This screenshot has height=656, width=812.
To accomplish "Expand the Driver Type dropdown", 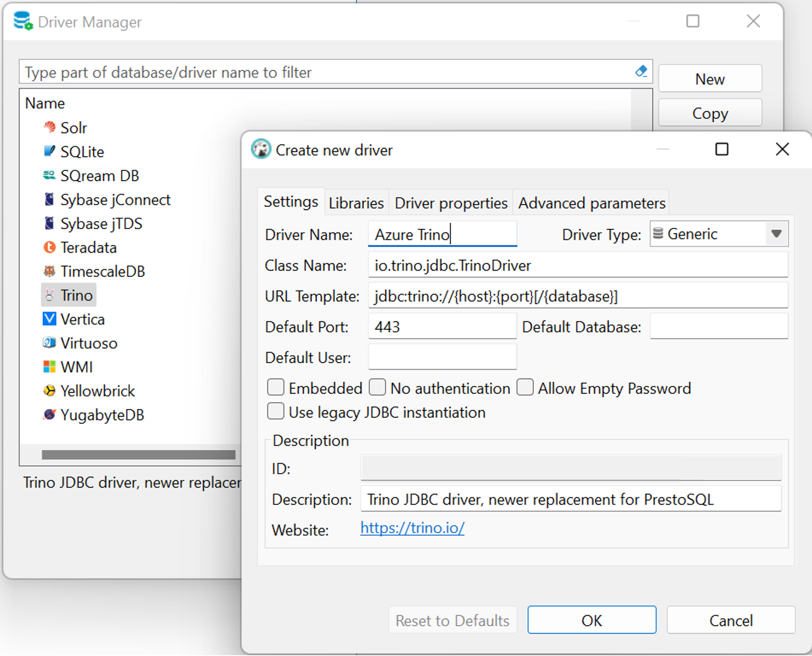I will tap(773, 234).
